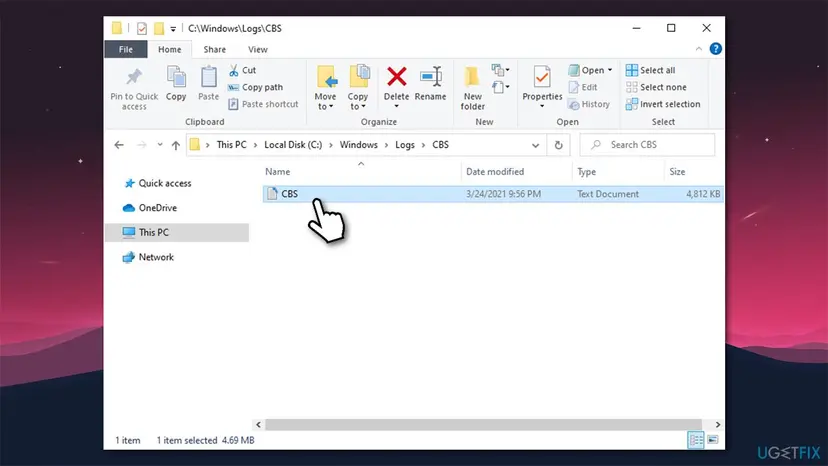
Task: Click Local Disk (C:) breadcrumb
Action: [x=293, y=145]
